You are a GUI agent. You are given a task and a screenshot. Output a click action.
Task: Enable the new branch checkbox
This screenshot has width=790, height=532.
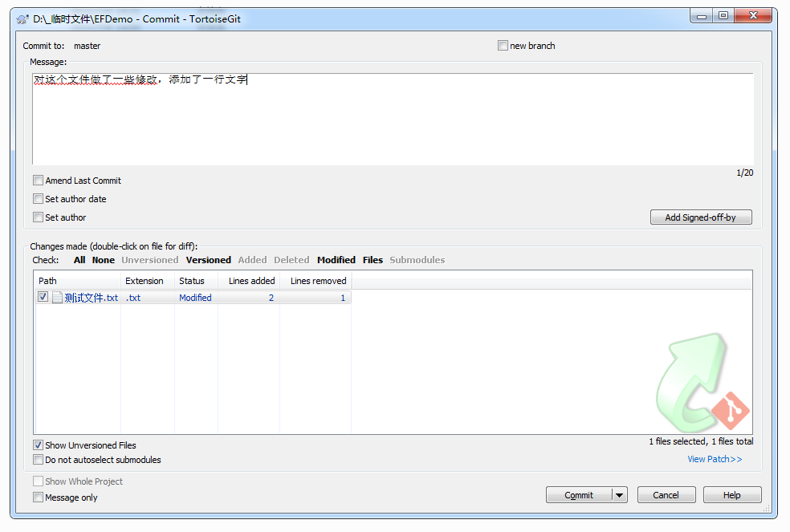[x=503, y=46]
